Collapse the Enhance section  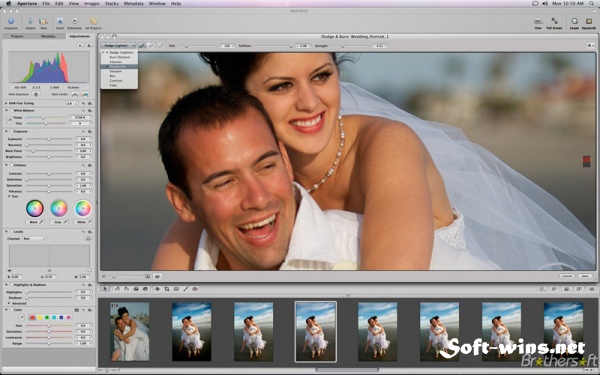pos(6,165)
